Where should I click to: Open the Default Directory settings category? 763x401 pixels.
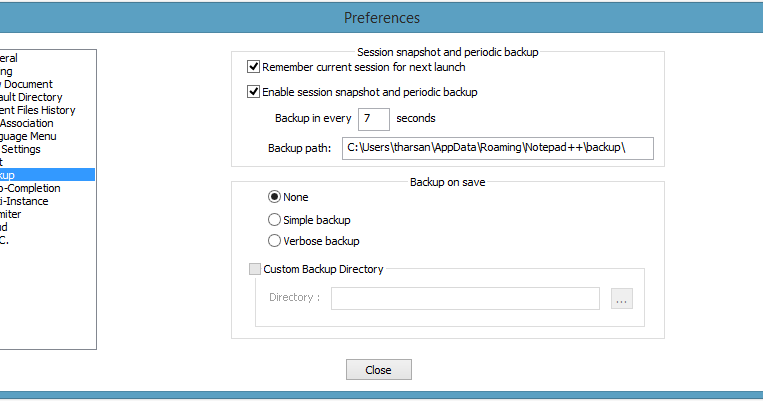pyautogui.click(x=30, y=97)
